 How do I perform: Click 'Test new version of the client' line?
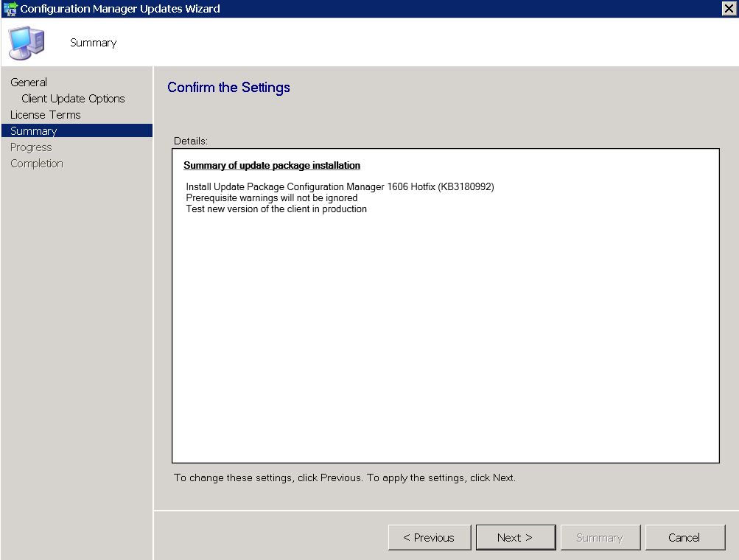pos(276,209)
